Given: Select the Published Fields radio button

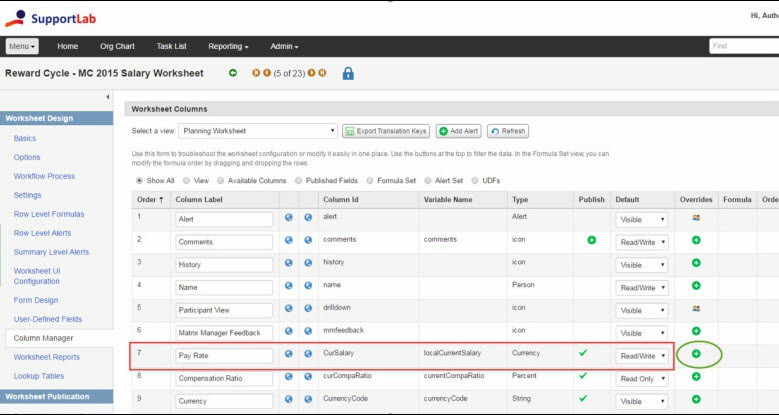Looking at the screenshot, I should click(x=298, y=180).
